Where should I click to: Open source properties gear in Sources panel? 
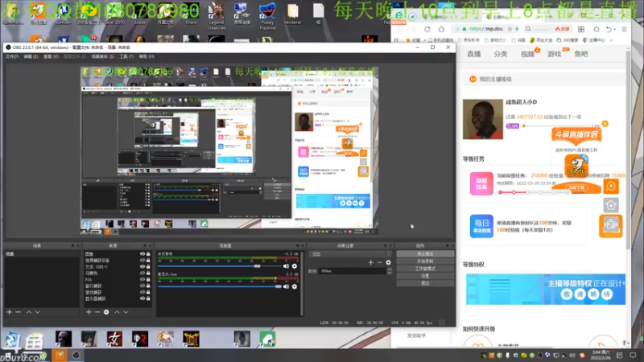pos(106,312)
